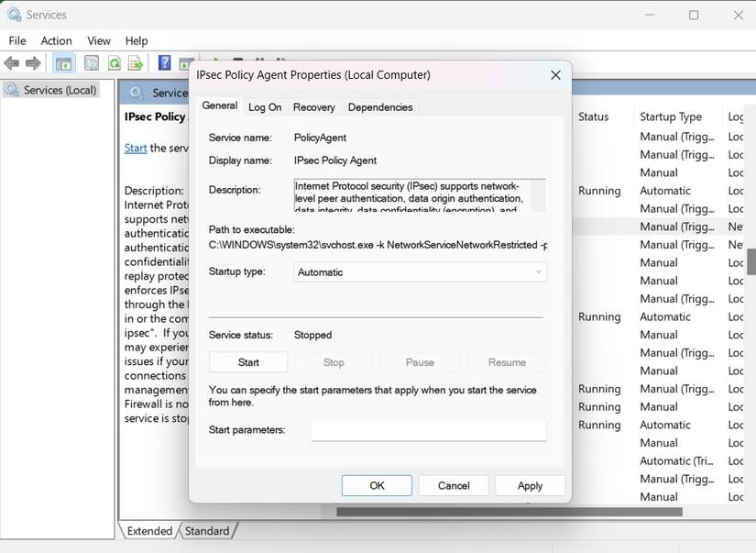Viewport: 756px width, 553px height.
Task: Confirm with the OK button
Action: coord(377,485)
